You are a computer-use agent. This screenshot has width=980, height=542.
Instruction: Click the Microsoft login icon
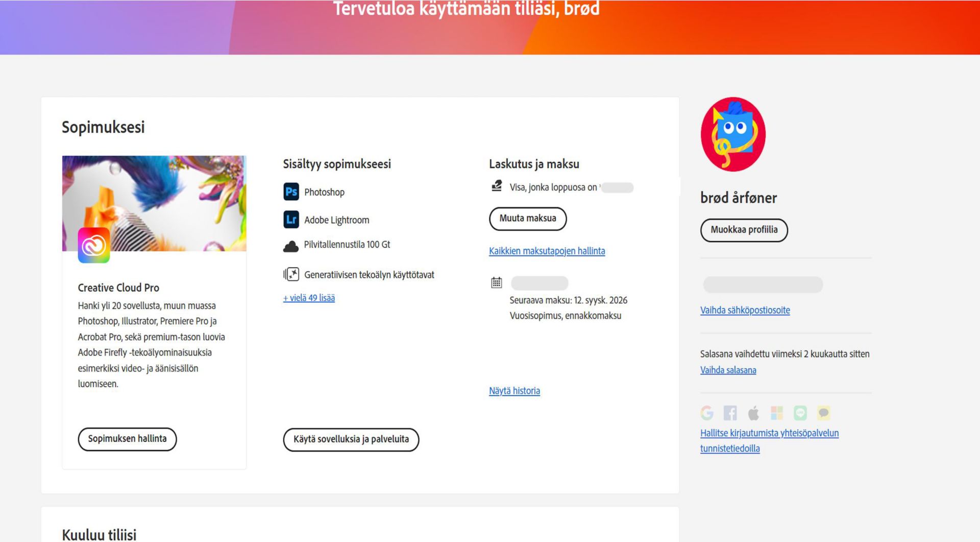coord(776,413)
